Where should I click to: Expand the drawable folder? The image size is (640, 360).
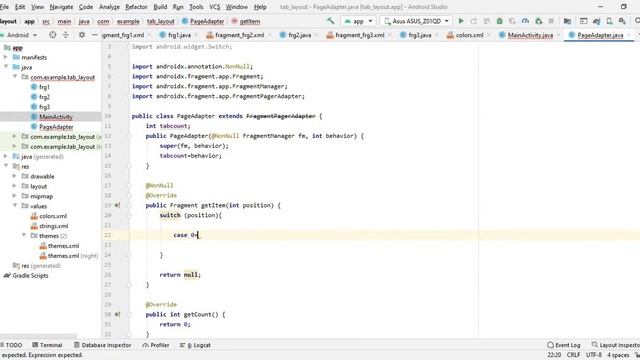point(15,176)
